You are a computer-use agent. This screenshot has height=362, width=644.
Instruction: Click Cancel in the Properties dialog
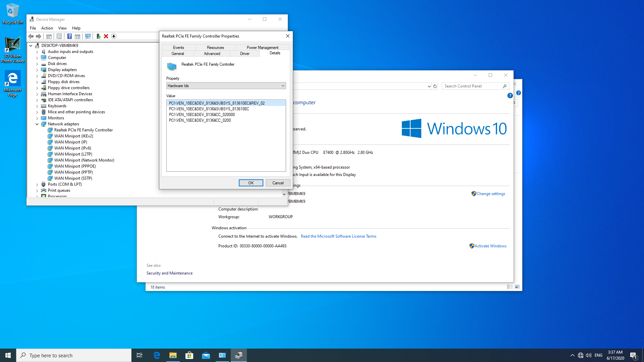(278, 183)
